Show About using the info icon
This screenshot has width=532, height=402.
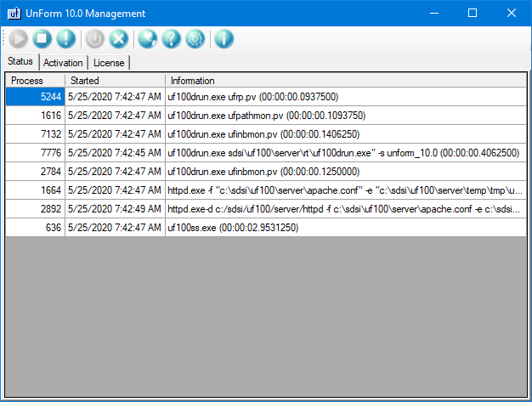pos(224,39)
